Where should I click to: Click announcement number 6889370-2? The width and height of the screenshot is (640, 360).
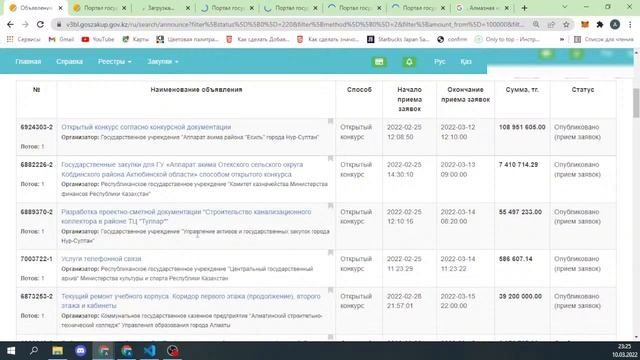(37, 212)
